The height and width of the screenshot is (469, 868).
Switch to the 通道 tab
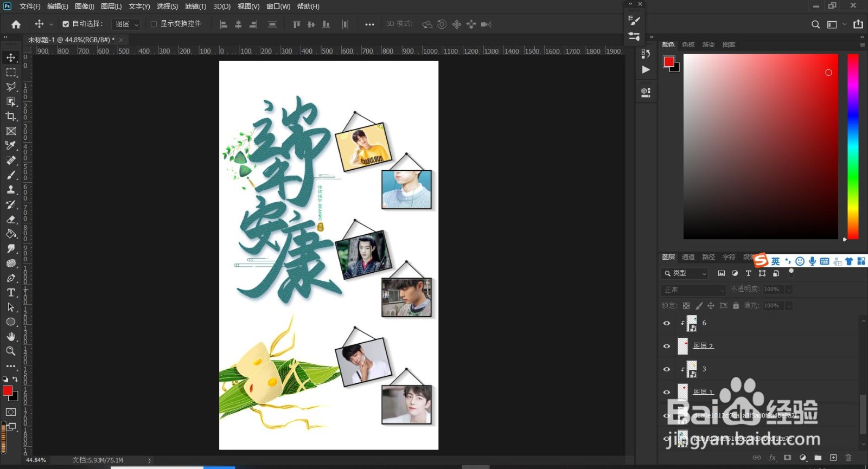pos(688,257)
